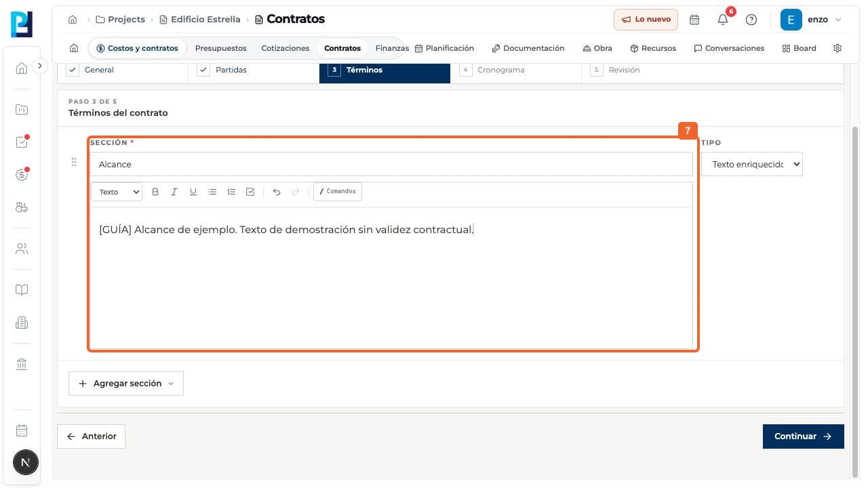
Task: Undo the last edit in the editor
Action: tap(277, 192)
